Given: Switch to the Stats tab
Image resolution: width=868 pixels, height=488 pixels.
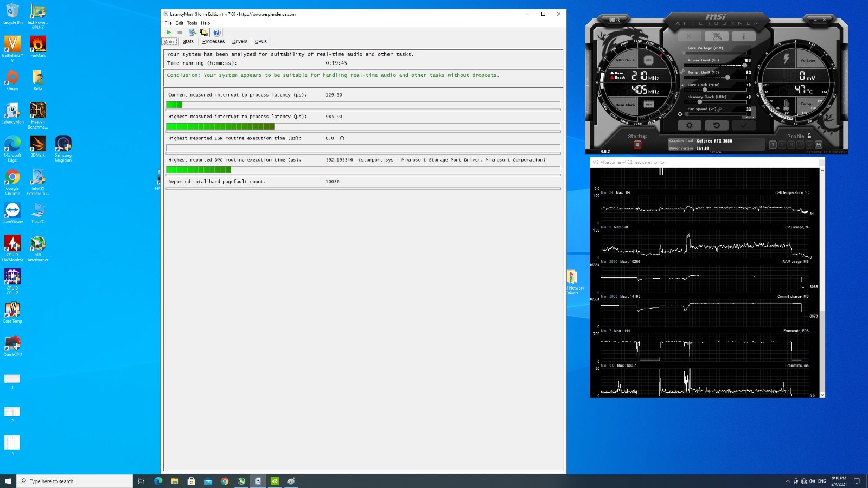Looking at the screenshot, I should [188, 41].
